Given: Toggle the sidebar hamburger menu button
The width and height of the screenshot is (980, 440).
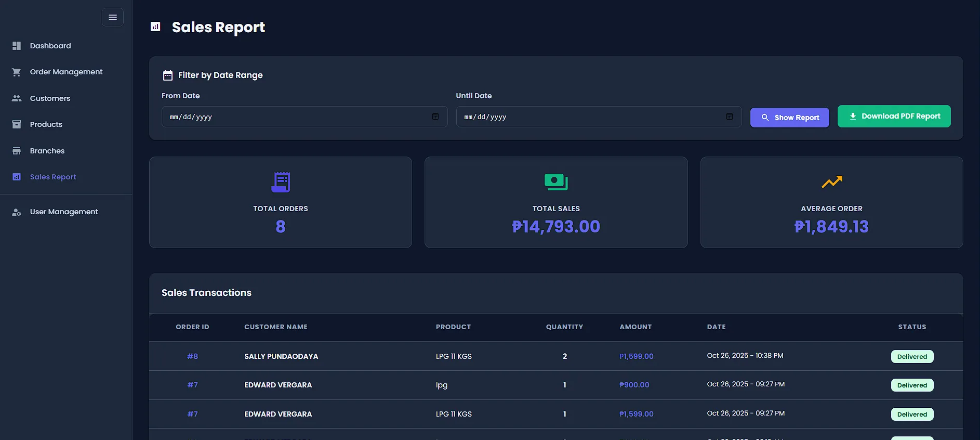Looking at the screenshot, I should [x=113, y=17].
